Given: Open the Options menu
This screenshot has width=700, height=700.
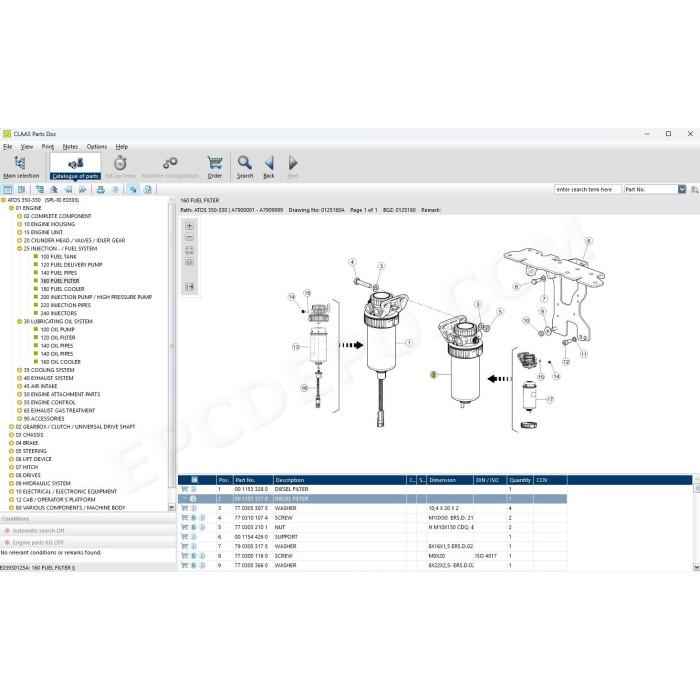Looking at the screenshot, I should [x=97, y=146].
